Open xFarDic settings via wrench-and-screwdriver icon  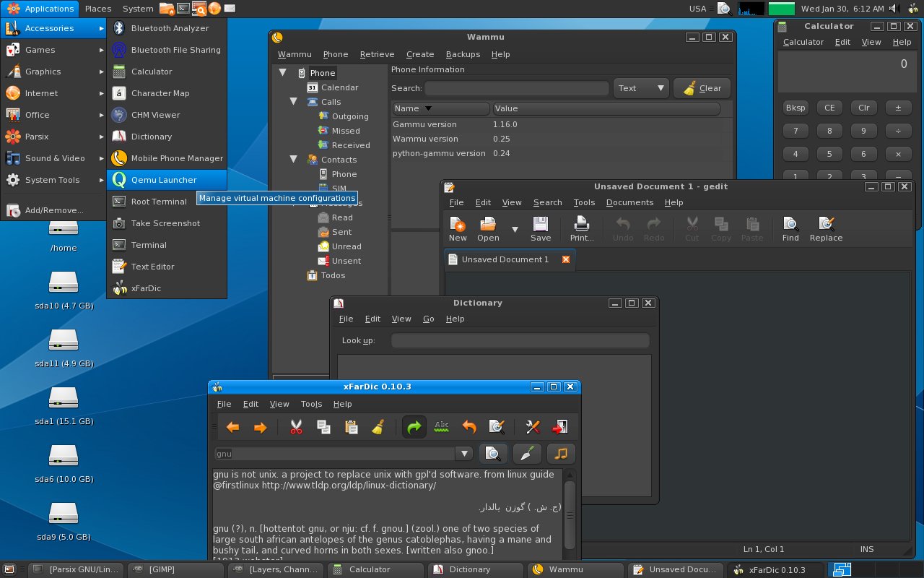click(533, 428)
